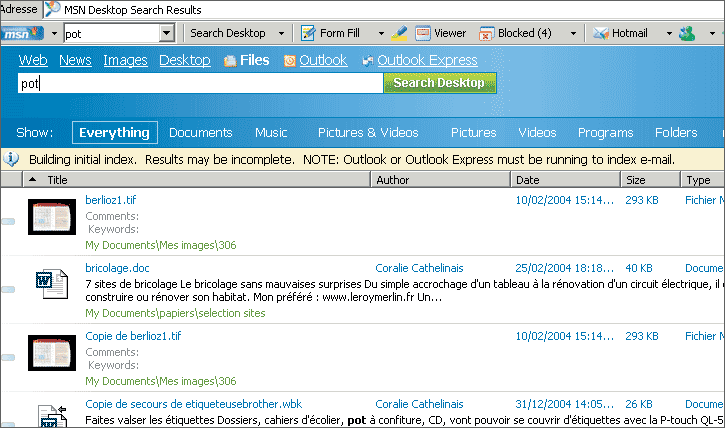This screenshot has width=725, height=428.
Task: Open the Form Fill dropdown arrow
Action: (x=381, y=34)
